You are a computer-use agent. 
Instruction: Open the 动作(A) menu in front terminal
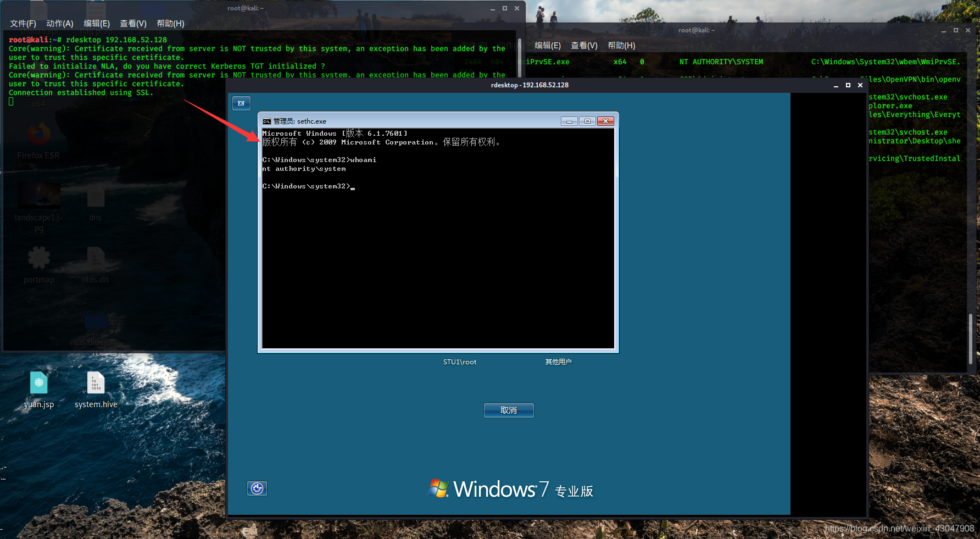60,24
